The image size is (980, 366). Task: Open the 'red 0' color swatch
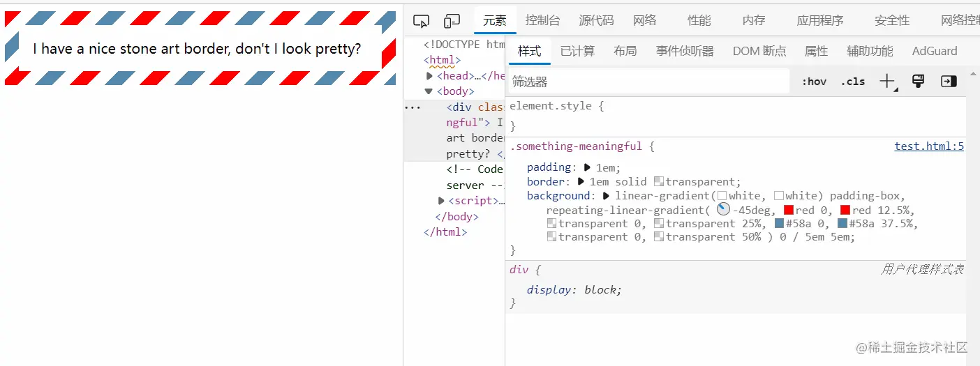789,210
